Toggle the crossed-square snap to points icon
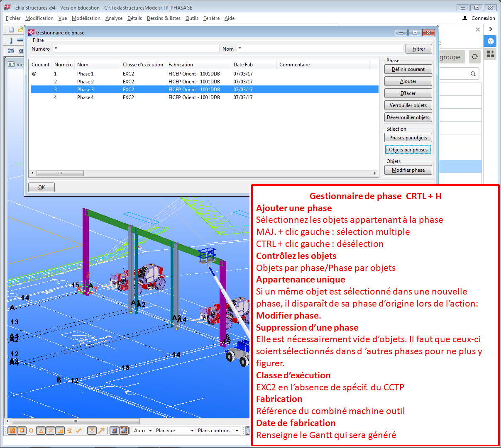 coord(12,431)
